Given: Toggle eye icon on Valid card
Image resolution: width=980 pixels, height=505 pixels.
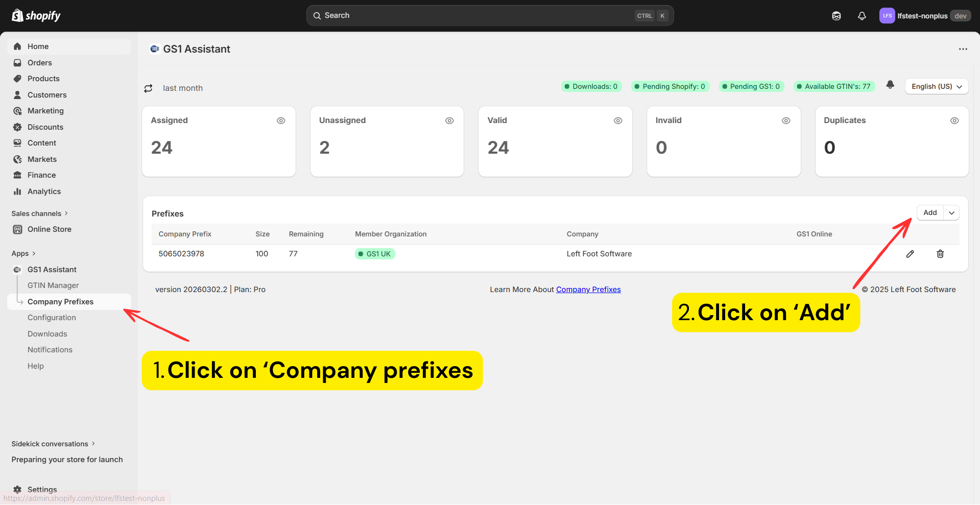Looking at the screenshot, I should click(x=618, y=121).
